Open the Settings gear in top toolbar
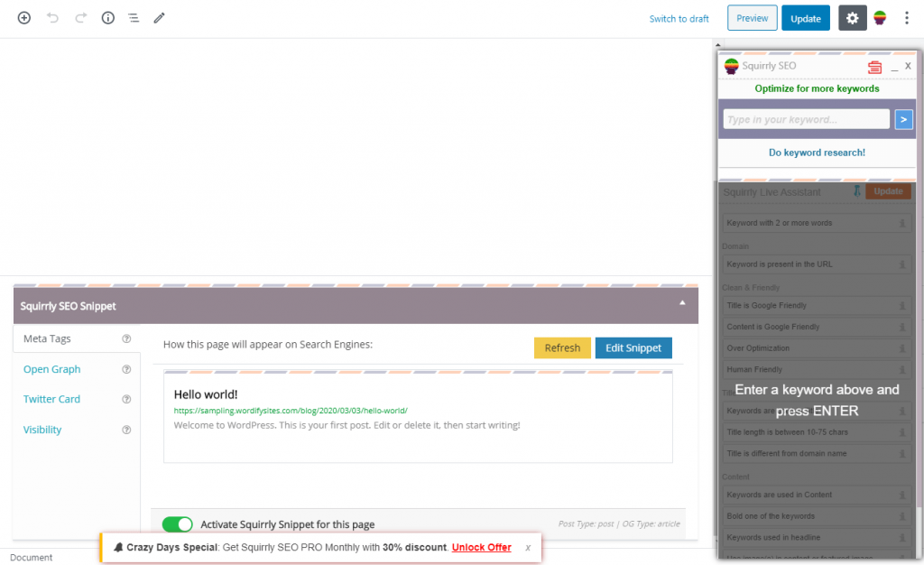 tap(852, 18)
